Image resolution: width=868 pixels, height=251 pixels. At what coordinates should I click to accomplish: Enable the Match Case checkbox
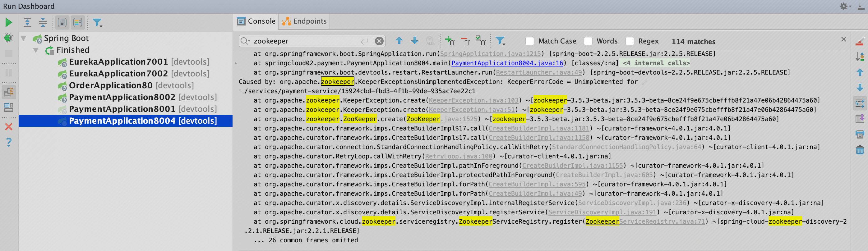tap(530, 41)
